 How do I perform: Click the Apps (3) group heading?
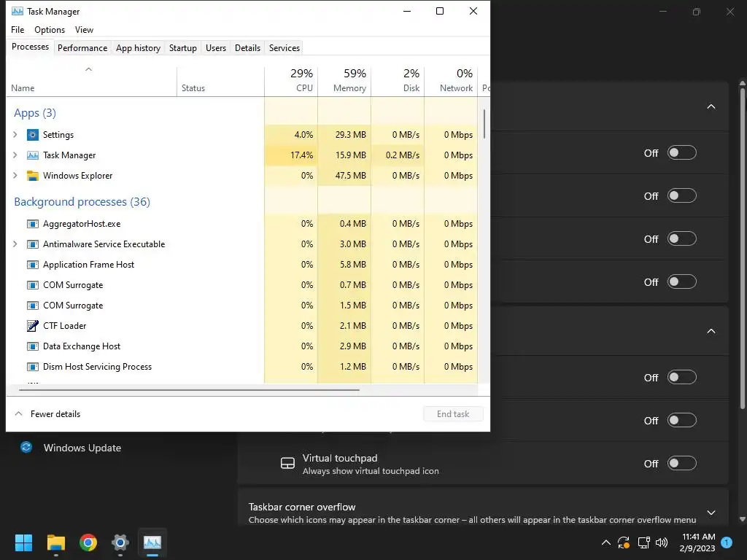coord(35,113)
